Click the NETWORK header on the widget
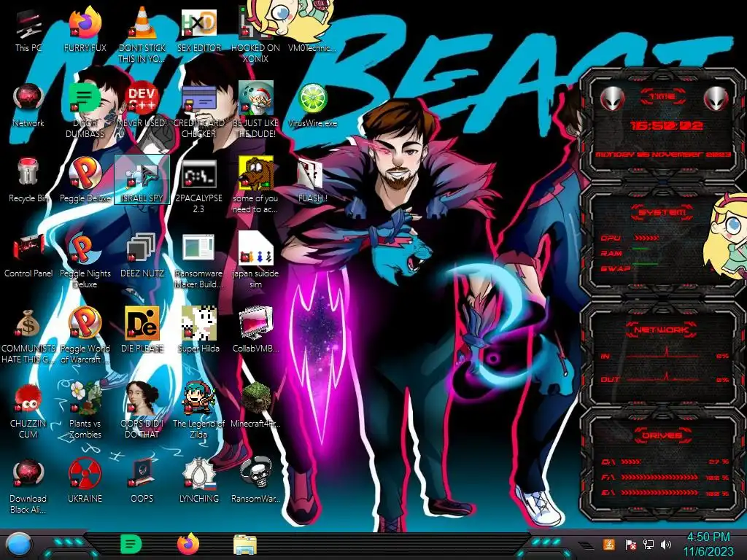Screen dimensions: 747x560 tap(662, 329)
